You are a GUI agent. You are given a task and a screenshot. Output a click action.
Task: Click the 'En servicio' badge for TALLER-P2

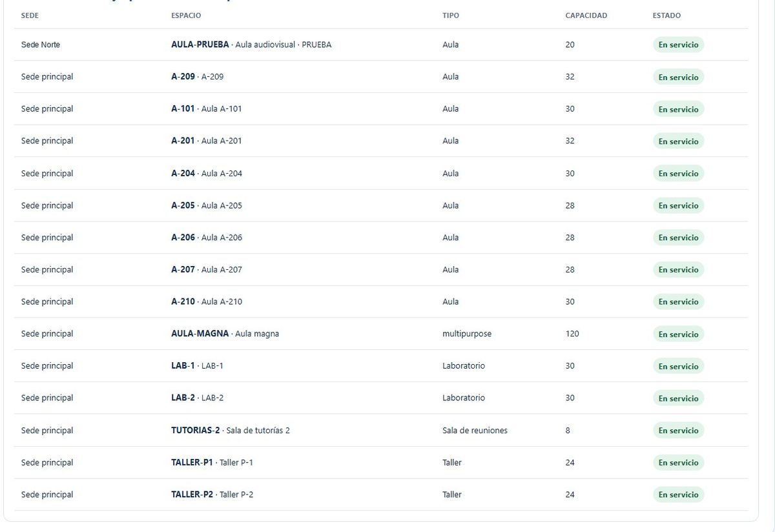pyautogui.click(x=678, y=495)
